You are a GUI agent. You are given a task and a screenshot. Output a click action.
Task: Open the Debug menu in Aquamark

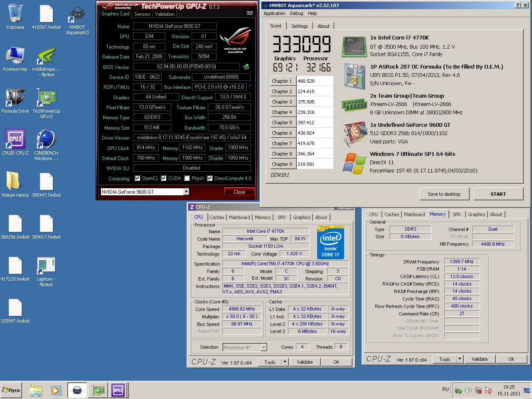pyautogui.click(x=296, y=13)
